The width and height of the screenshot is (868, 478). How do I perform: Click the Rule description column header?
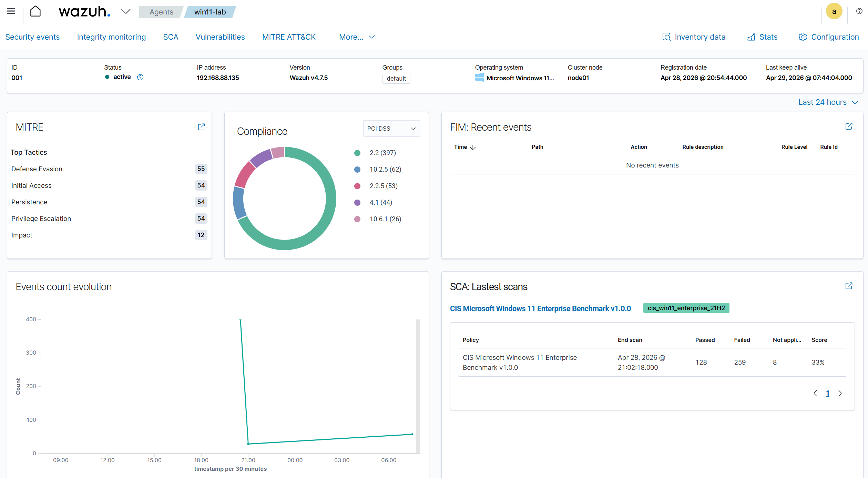click(703, 147)
